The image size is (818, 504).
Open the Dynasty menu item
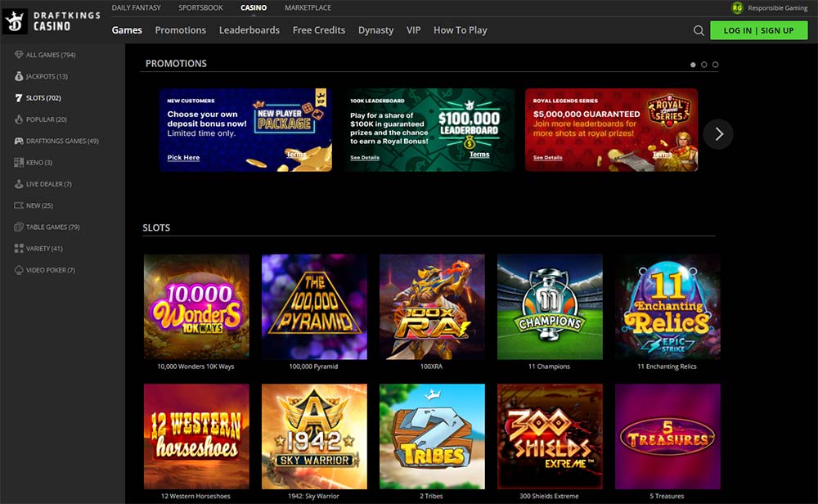[375, 30]
